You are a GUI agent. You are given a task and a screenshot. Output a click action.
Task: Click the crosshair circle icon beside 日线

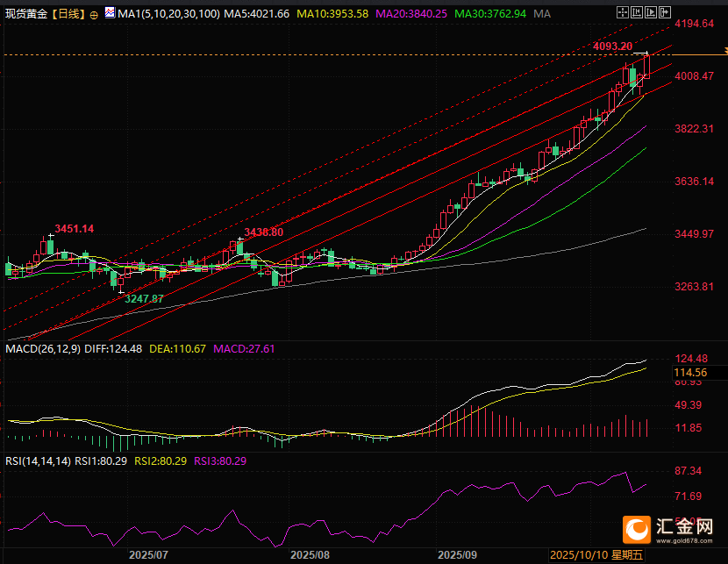(x=94, y=15)
